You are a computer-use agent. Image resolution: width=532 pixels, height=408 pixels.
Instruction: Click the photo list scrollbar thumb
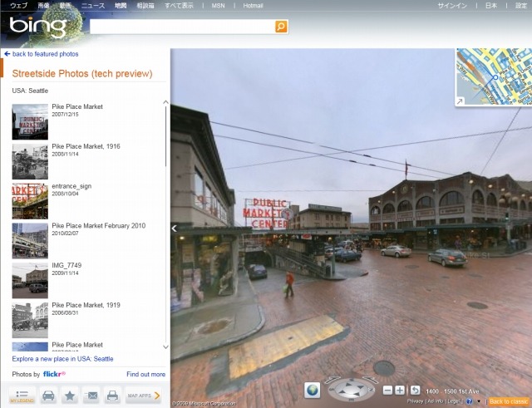pyautogui.click(x=165, y=135)
